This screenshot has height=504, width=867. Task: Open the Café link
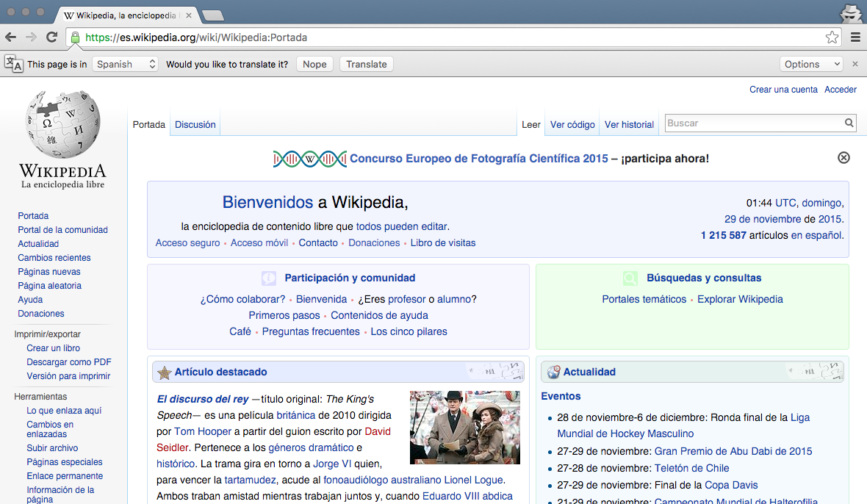coord(240,331)
